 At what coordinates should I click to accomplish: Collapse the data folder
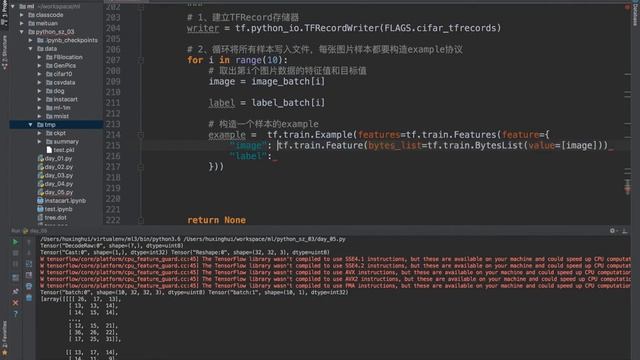click(x=31, y=49)
